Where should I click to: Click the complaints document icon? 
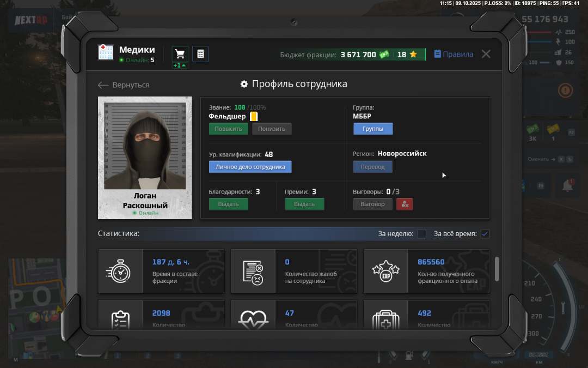253,271
